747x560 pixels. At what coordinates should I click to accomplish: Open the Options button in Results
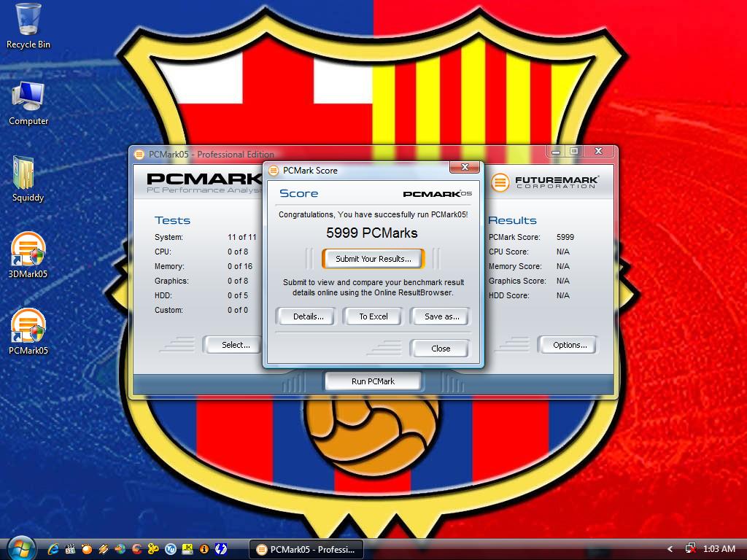tap(568, 345)
